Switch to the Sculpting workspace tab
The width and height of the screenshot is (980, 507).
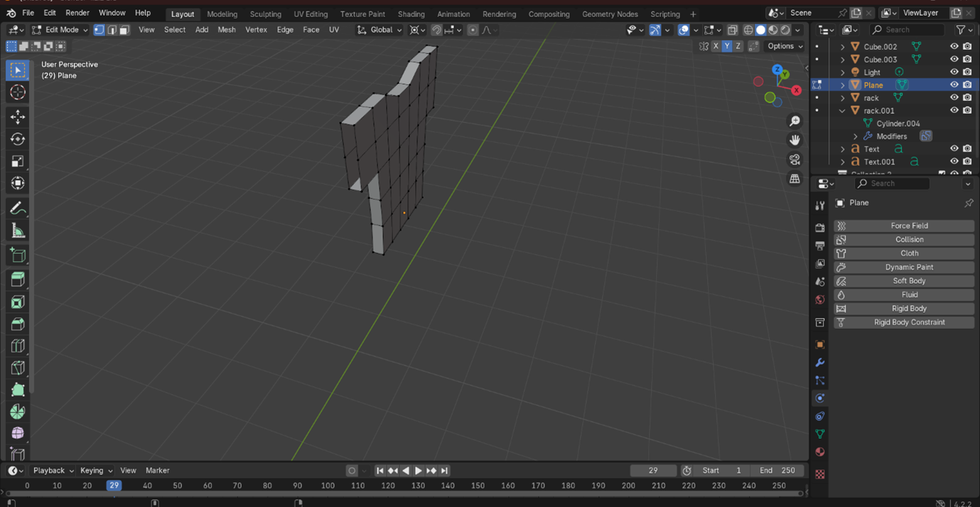265,14
